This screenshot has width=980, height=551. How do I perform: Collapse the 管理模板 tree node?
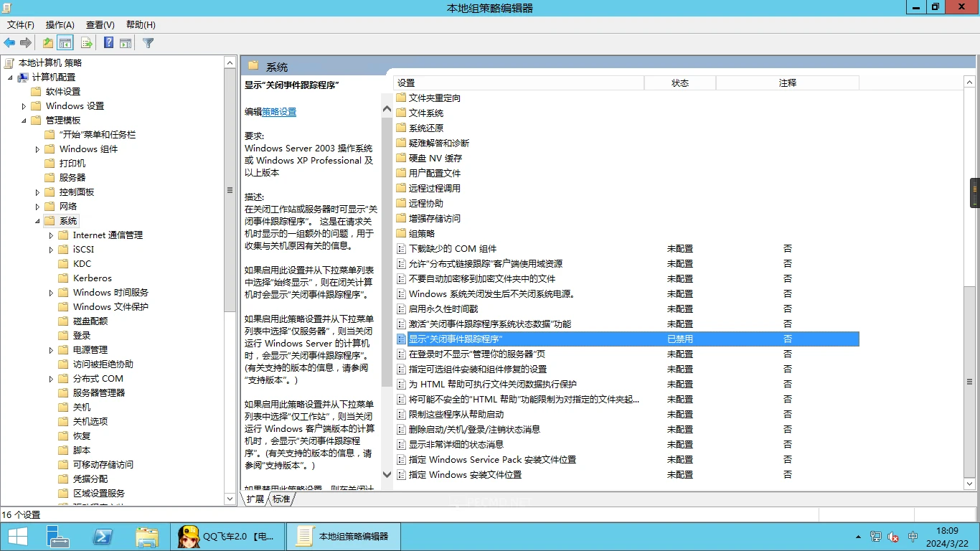(x=24, y=120)
